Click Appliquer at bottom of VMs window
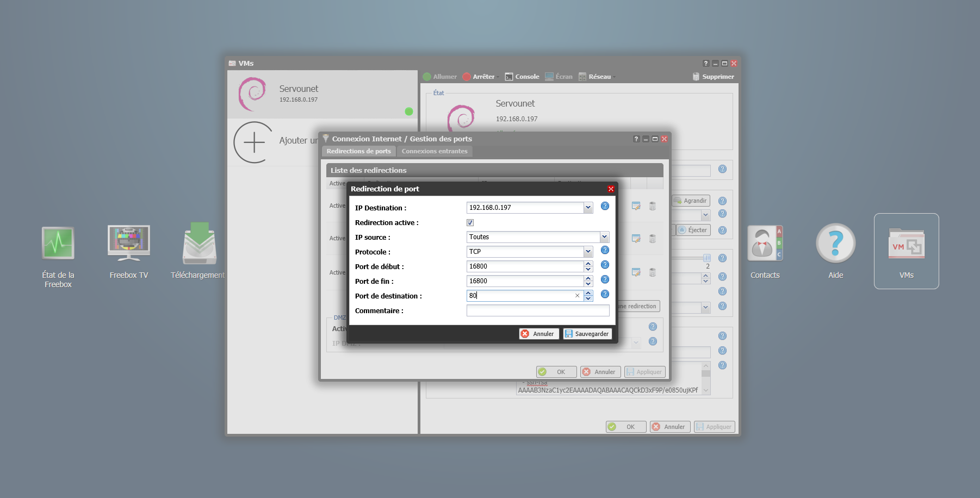 [x=715, y=427]
